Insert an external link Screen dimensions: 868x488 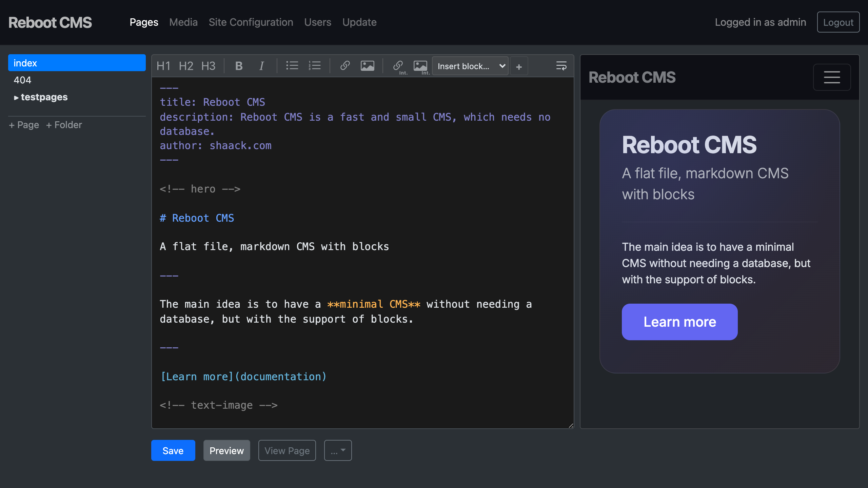point(345,66)
